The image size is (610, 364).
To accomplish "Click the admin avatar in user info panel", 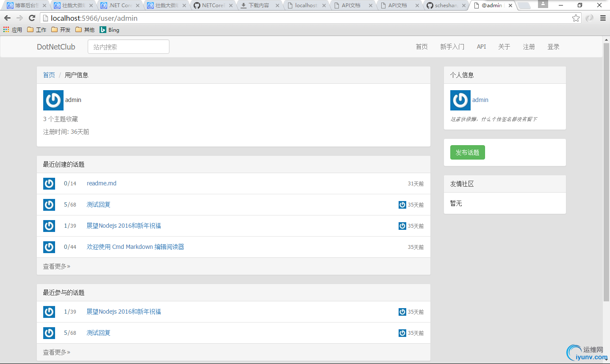I will (53, 100).
